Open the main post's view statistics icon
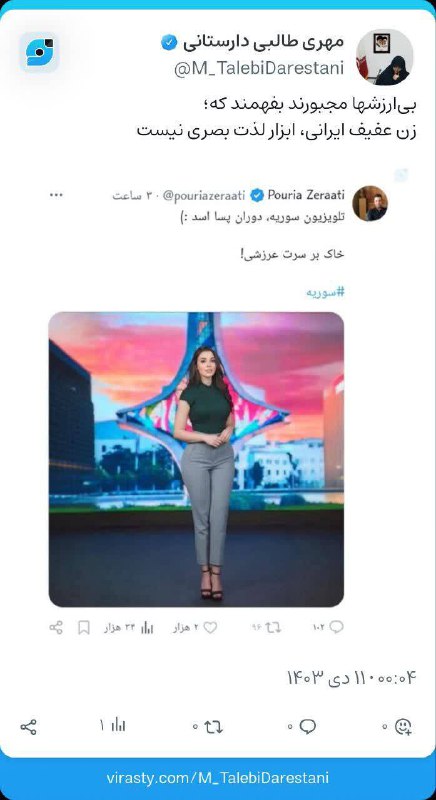The height and width of the screenshot is (800, 436). (x=118, y=725)
